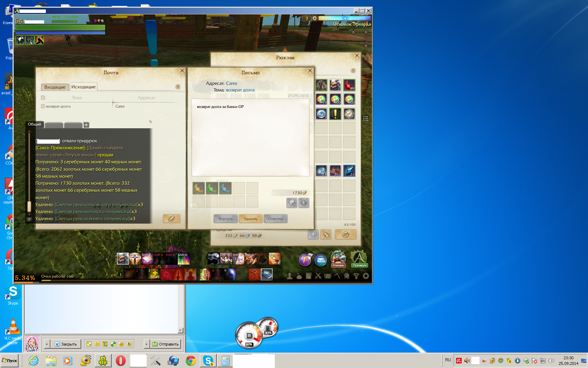Open the Пуск start button
588x368 pixels.
point(9,360)
